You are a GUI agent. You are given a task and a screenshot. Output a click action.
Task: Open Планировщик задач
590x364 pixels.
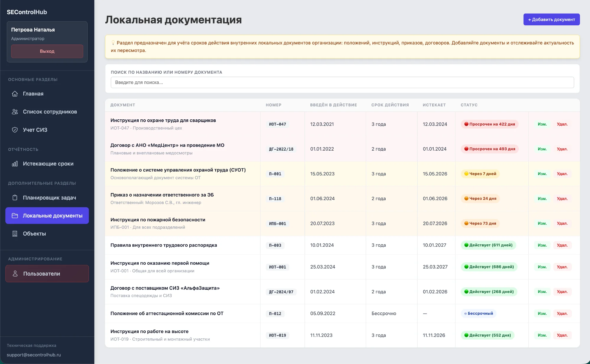pyautogui.click(x=47, y=197)
